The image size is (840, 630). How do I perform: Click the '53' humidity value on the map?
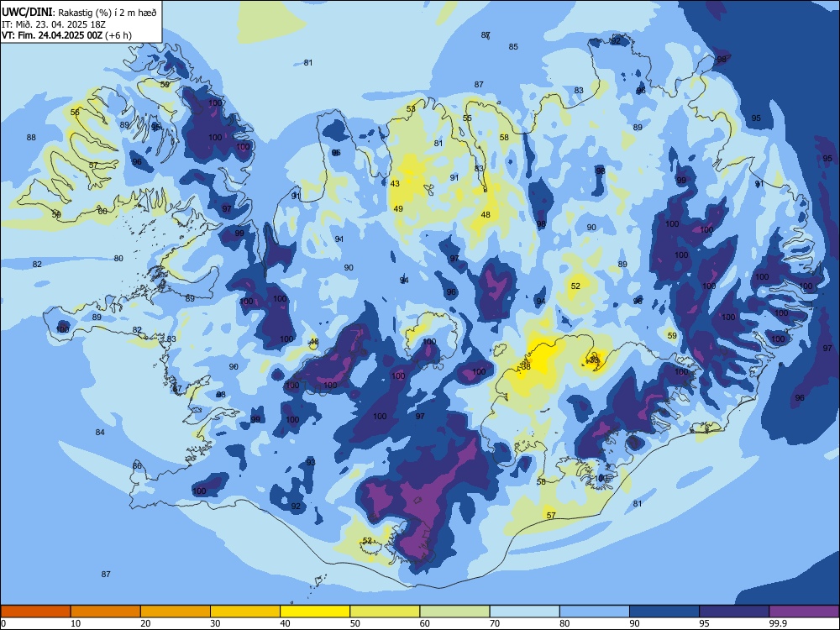[411, 108]
